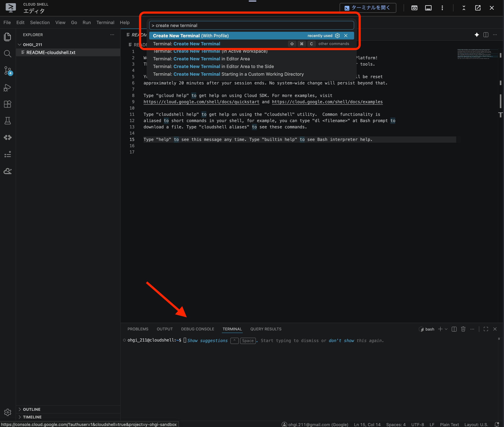Image resolution: width=504 pixels, height=427 pixels.
Task: Click Spaces: 4 indentation in status bar
Action: coord(396,424)
